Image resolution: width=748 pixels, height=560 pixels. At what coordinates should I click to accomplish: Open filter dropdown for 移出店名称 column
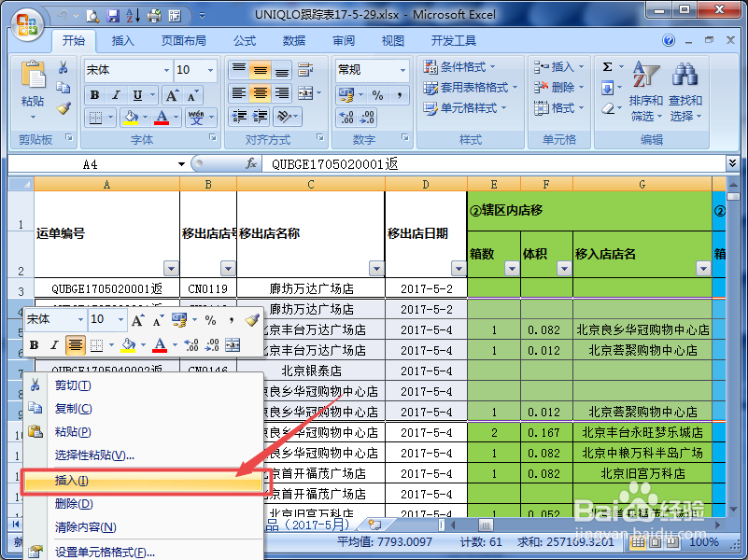click(x=376, y=269)
